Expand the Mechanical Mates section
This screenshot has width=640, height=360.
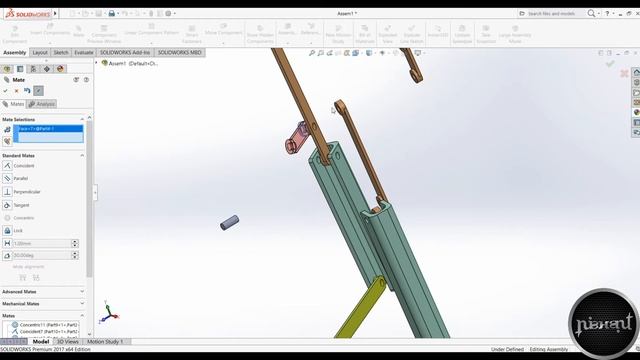point(82,304)
